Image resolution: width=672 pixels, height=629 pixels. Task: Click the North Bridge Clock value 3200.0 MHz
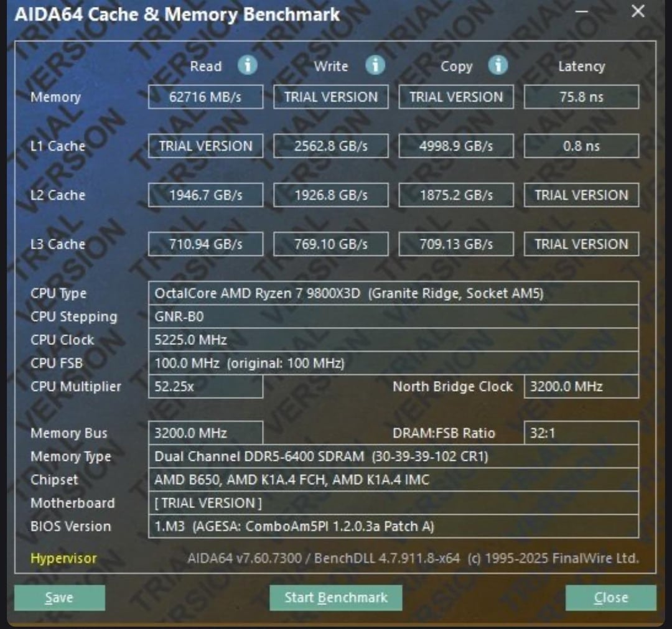(581, 386)
